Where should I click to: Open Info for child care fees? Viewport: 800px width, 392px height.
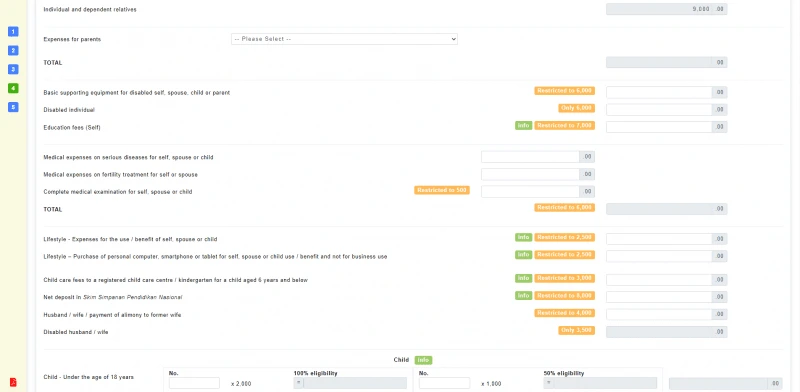tap(523, 278)
